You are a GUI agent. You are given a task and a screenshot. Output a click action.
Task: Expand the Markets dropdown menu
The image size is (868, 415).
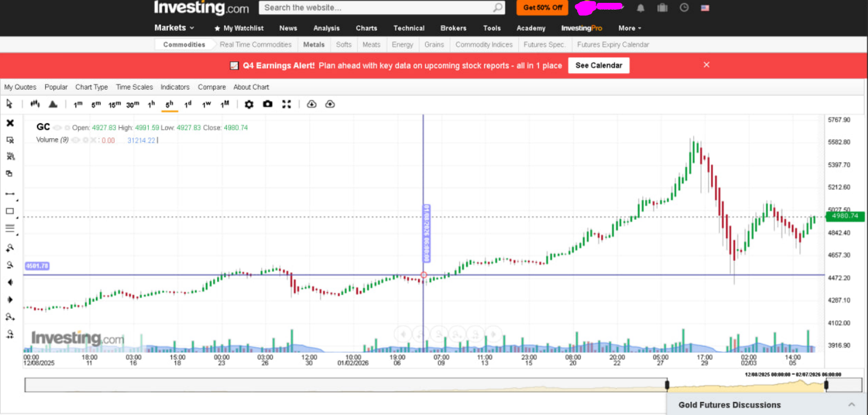click(x=173, y=27)
